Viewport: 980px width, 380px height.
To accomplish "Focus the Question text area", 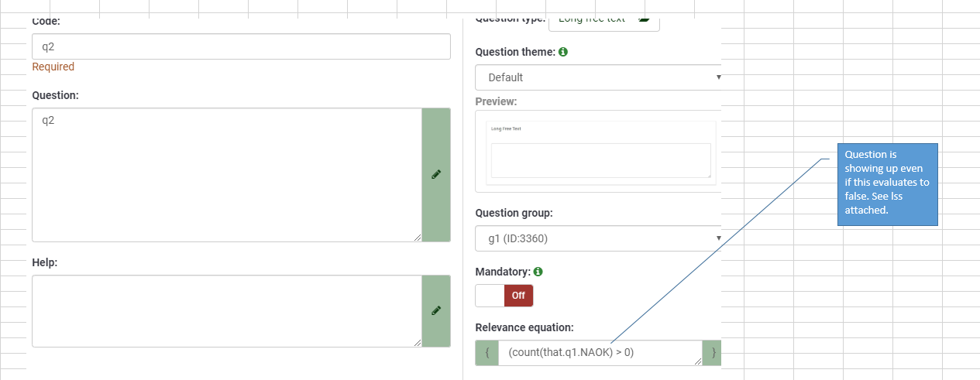I will click(x=227, y=175).
